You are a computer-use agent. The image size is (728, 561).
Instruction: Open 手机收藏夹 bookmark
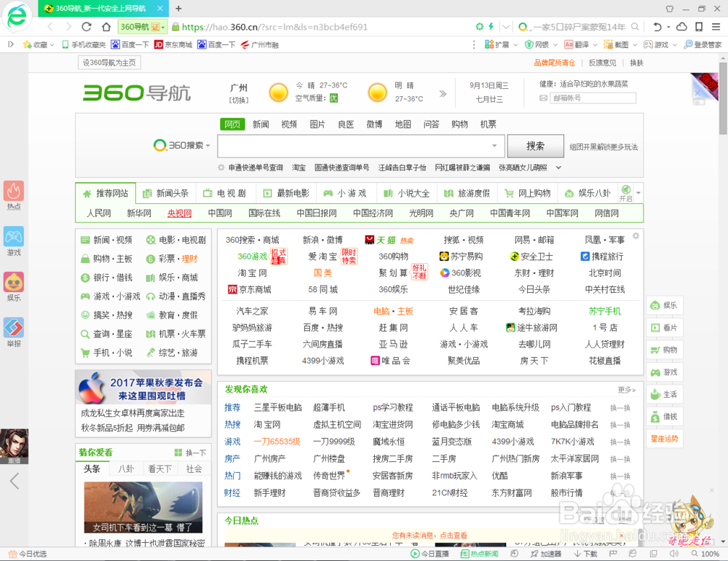[x=84, y=44]
